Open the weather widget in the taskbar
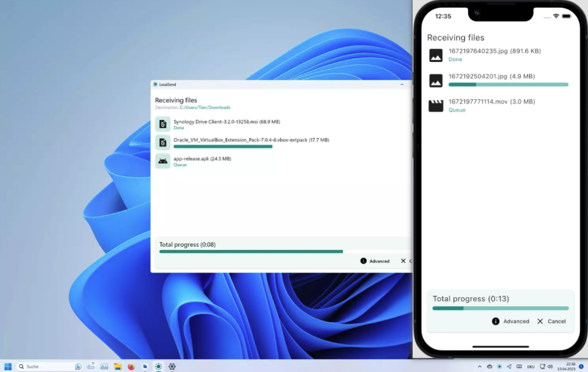588x372 pixels. click(91, 366)
